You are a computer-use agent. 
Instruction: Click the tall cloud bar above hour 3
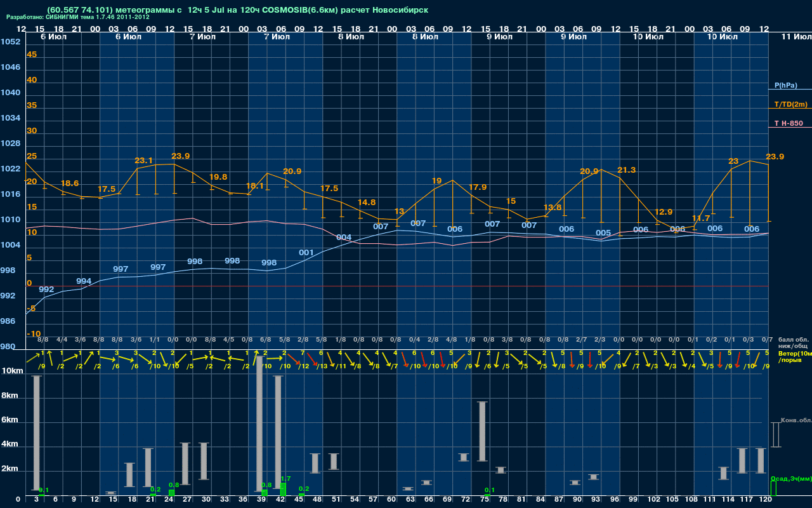(37, 433)
